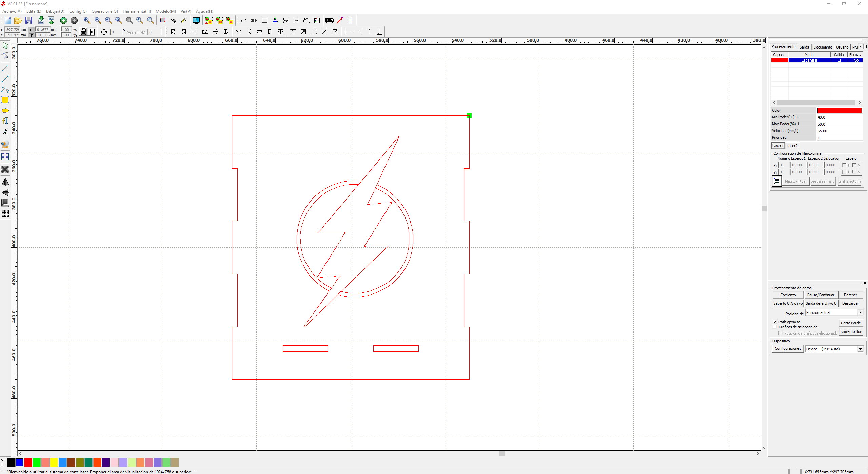
Task: Click the Descargar button
Action: click(x=850, y=303)
